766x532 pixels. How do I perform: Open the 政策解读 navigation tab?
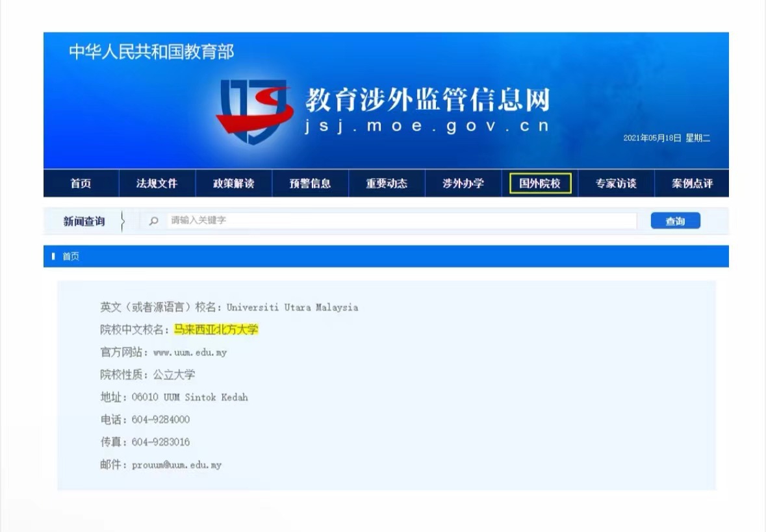pyautogui.click(x=233, y=183)
